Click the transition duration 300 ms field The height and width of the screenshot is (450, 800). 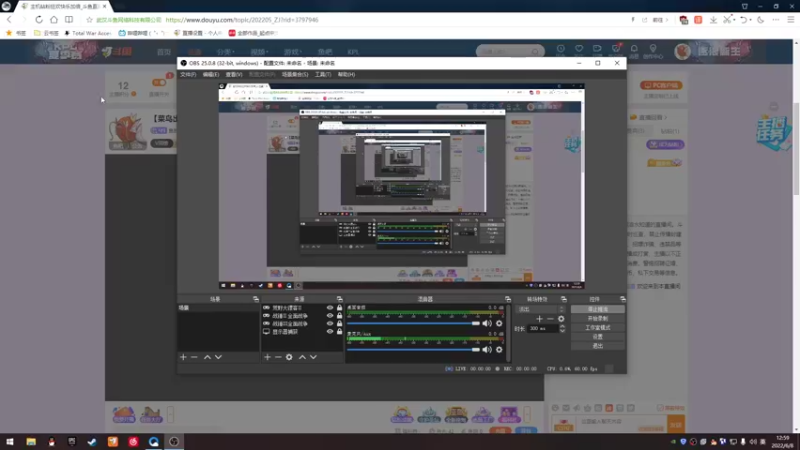[x=542, y=329]
